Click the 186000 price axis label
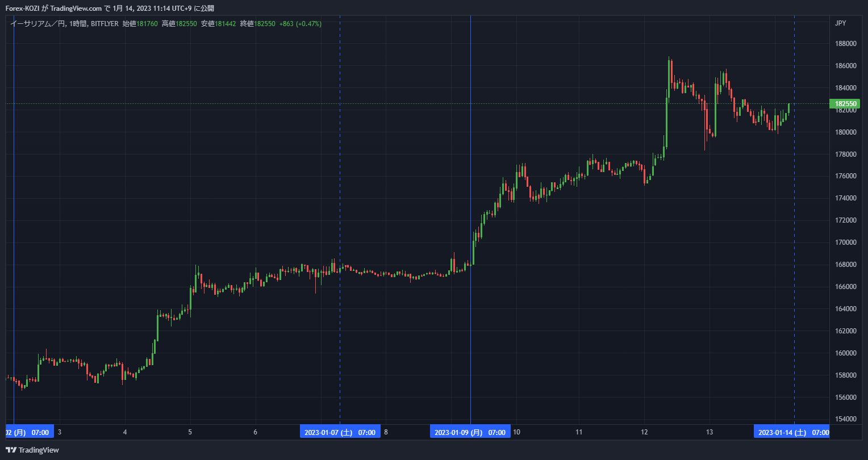 tap(846, 66)
